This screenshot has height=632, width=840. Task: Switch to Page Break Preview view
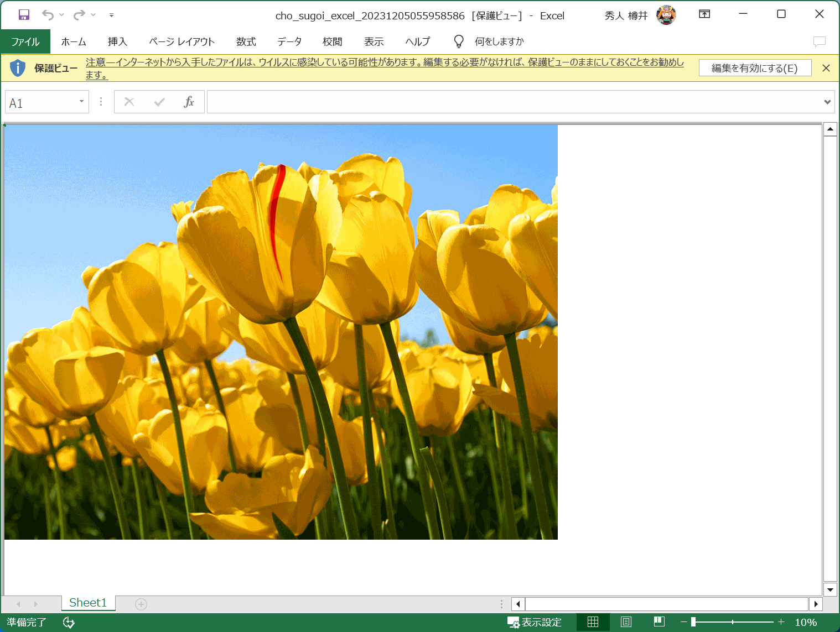click(x=658, y=622)
